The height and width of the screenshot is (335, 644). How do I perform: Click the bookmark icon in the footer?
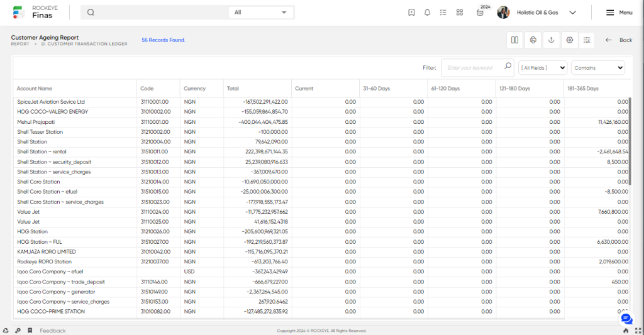(30, 331)
